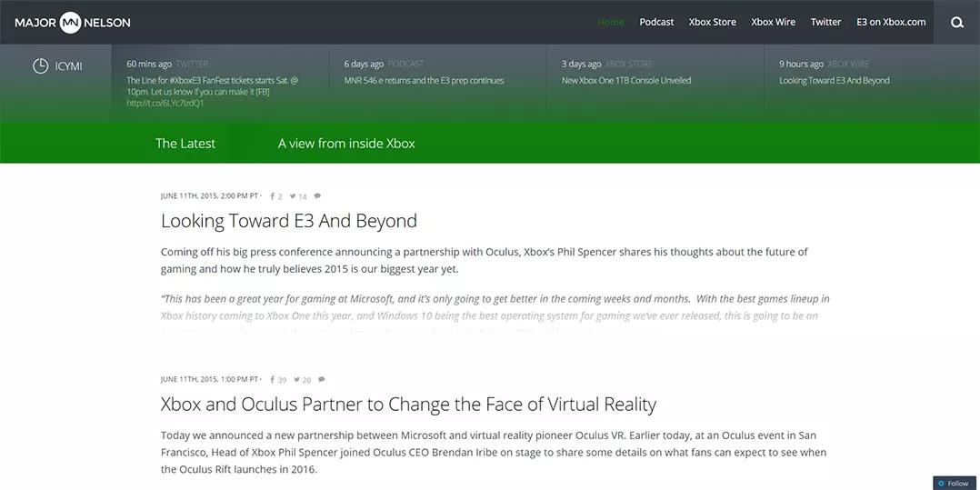
Task: Open the search magnifier icon
Action: (x=957, y=23)
